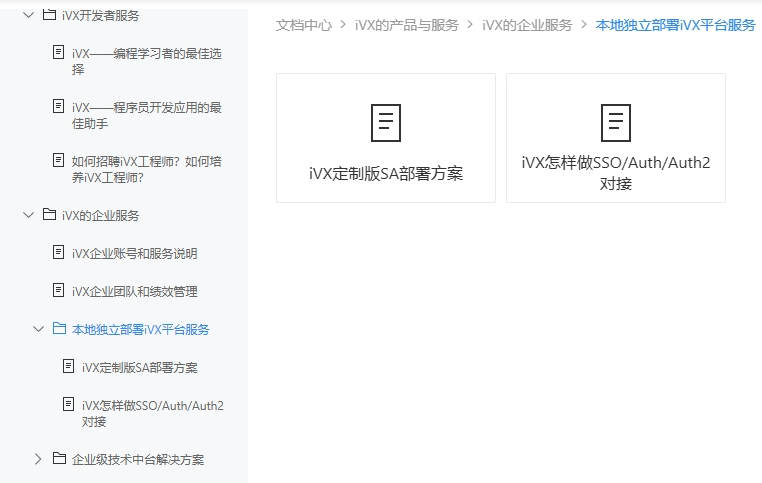
Task: Click document icon beside iVX——编程学习者的最佳选择
Action: [58, 52]
